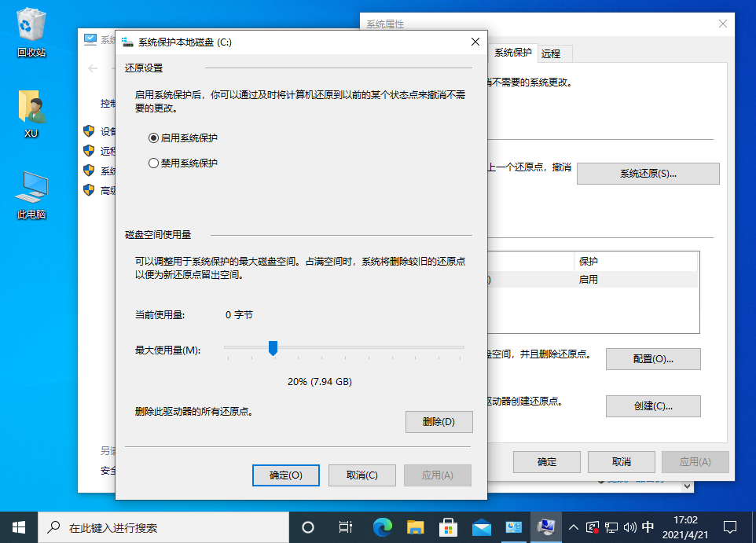Click the 删除(D) button to delete restore points
756x543 pixels.
[439, 422]
